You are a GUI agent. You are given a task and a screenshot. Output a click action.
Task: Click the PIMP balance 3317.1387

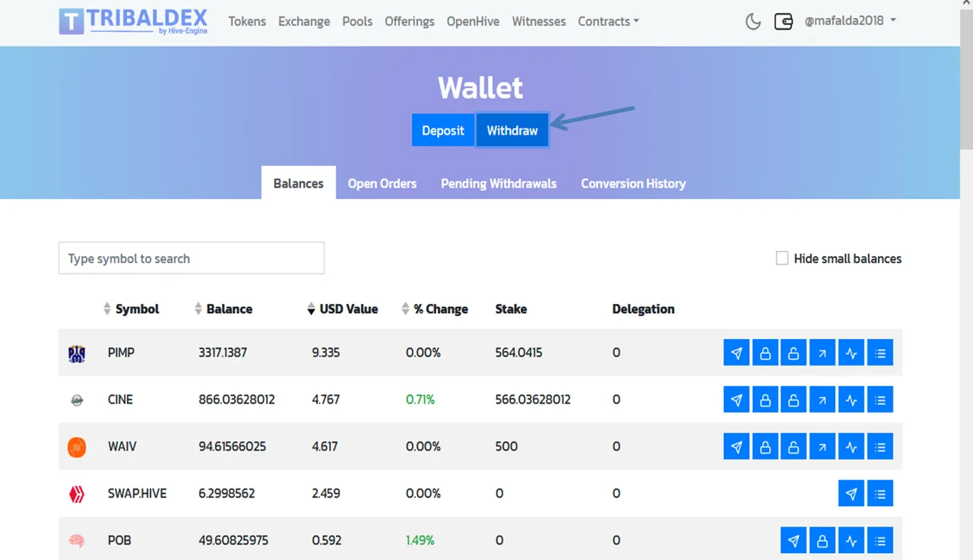coord(223,353)
